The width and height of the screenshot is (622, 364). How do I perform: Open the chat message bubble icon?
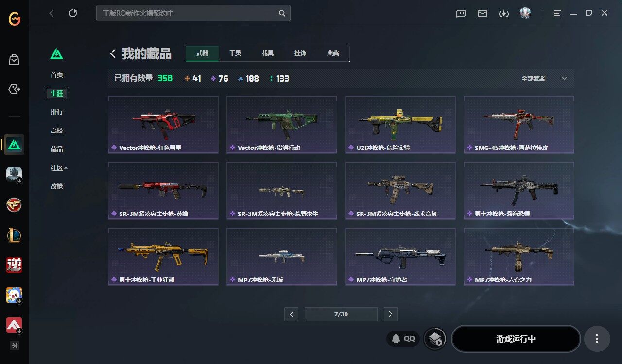click(x=461, y=14)
